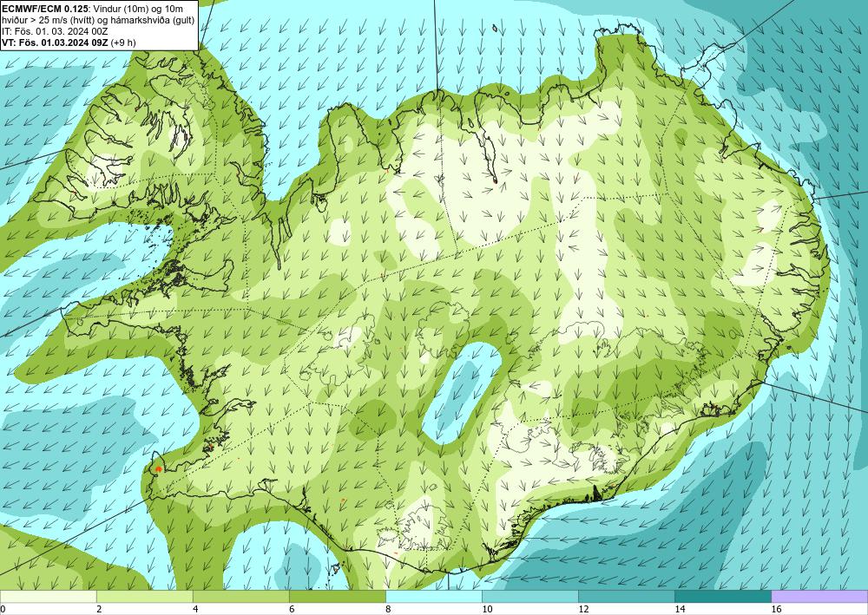Click legend scale label '8'

388,609
